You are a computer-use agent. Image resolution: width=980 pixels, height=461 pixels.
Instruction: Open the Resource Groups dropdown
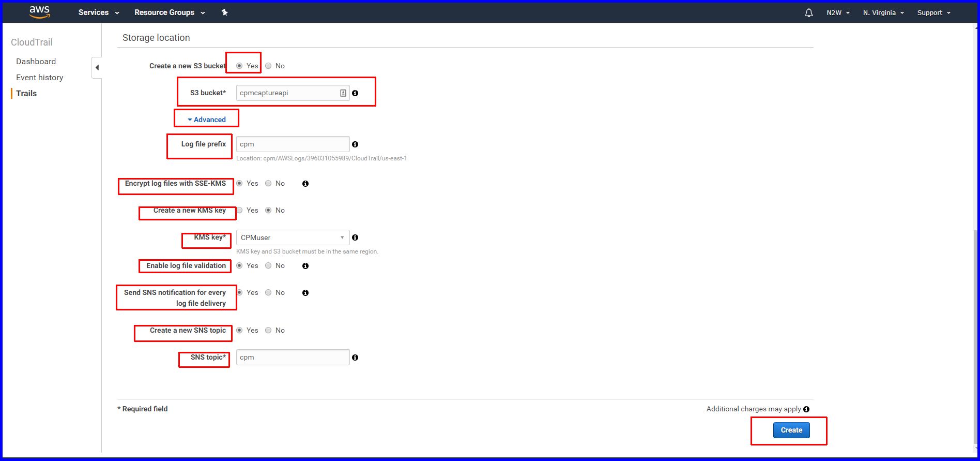pyautogui.click(x=170, y=12)
